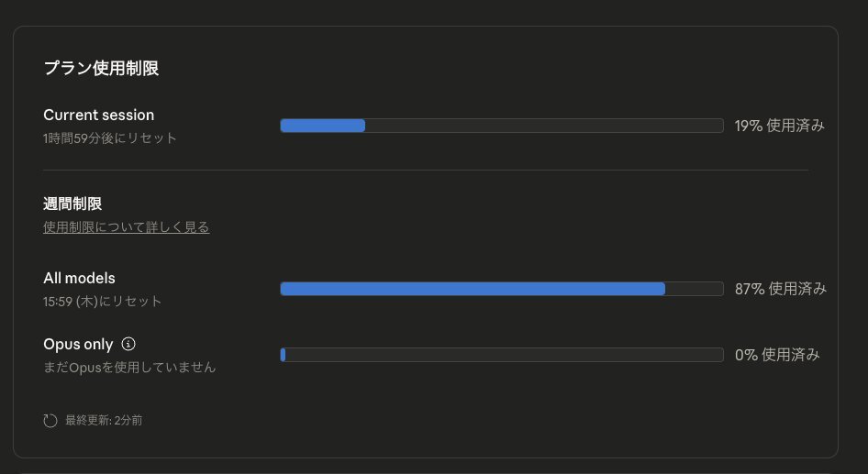The height and width of the screenshot is (474, 868).
Task: Click the filled blue part of All models bar
Action: point(472,289)
